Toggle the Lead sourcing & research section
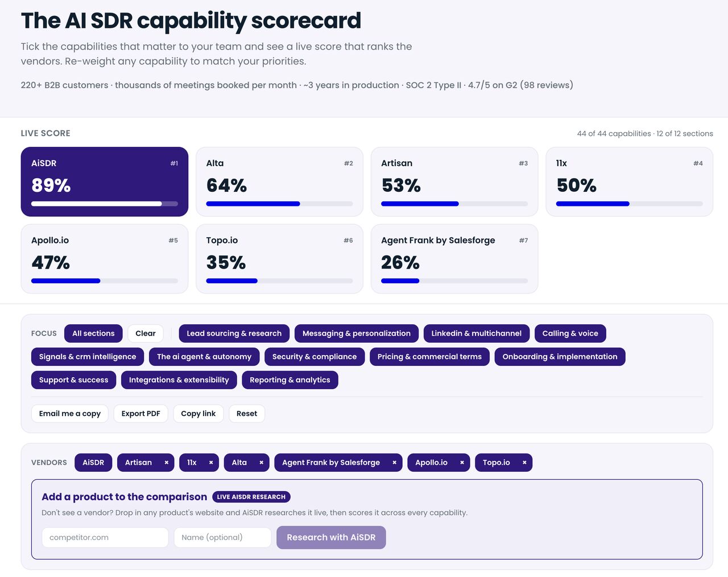 234,333
